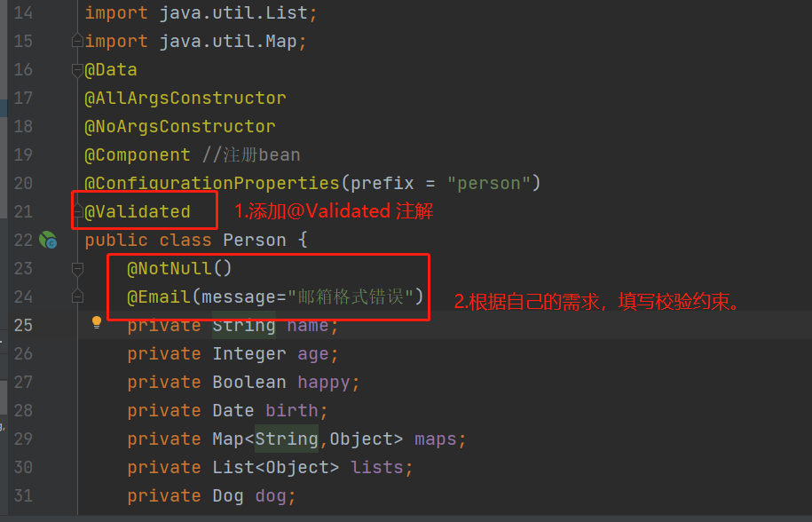Click the @ConfigurationProperties annotation
The image size is (812, 522).
212,183
